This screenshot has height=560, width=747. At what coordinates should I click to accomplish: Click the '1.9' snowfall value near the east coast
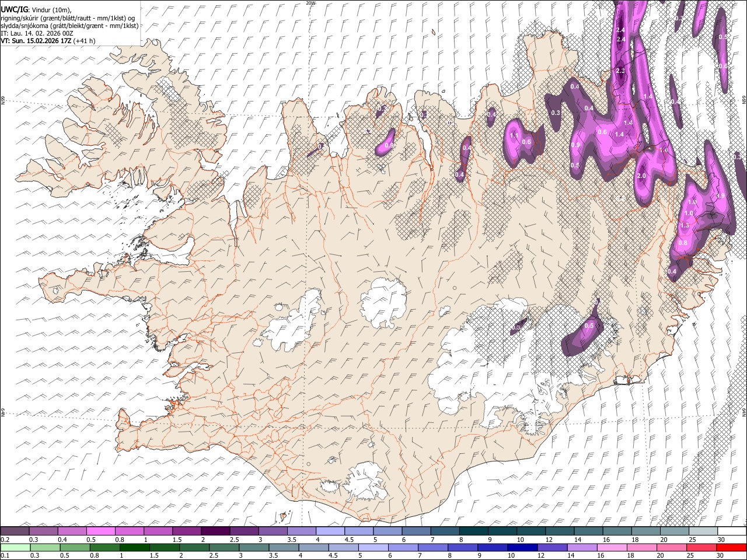point(721,196)
